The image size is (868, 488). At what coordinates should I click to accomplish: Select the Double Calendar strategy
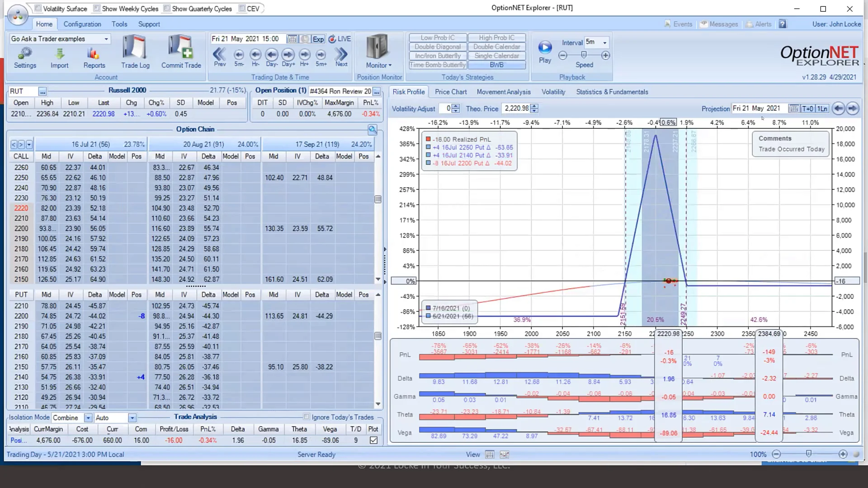pos(496,47)
